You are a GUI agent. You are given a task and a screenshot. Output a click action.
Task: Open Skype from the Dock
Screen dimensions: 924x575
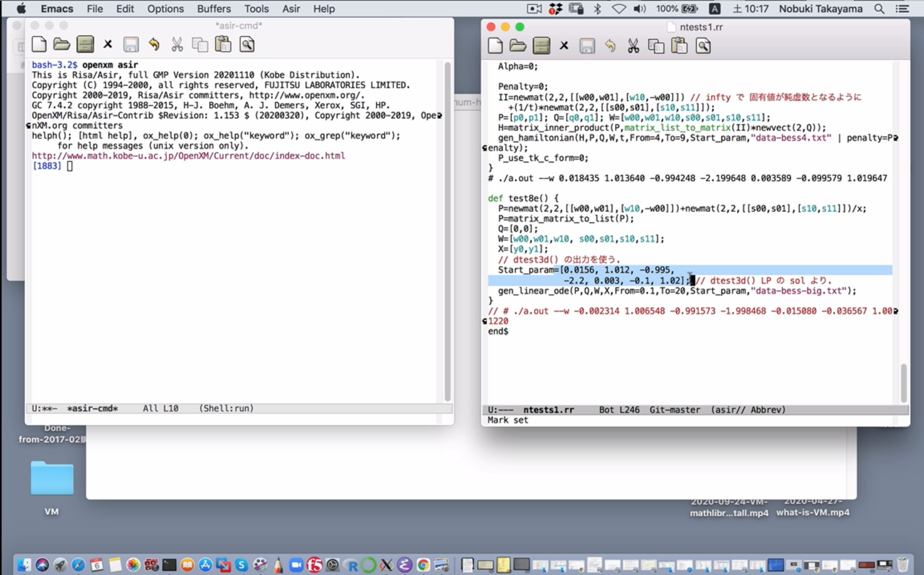(242, 565)
